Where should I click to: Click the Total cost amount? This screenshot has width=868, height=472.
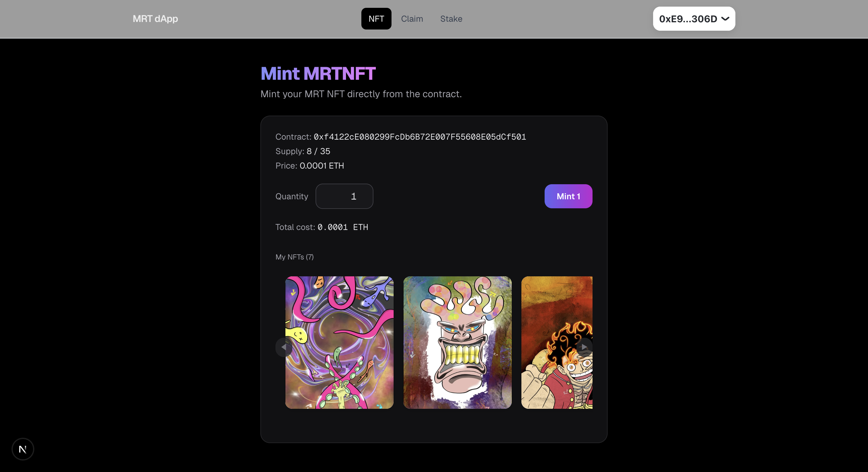point(342,227)
